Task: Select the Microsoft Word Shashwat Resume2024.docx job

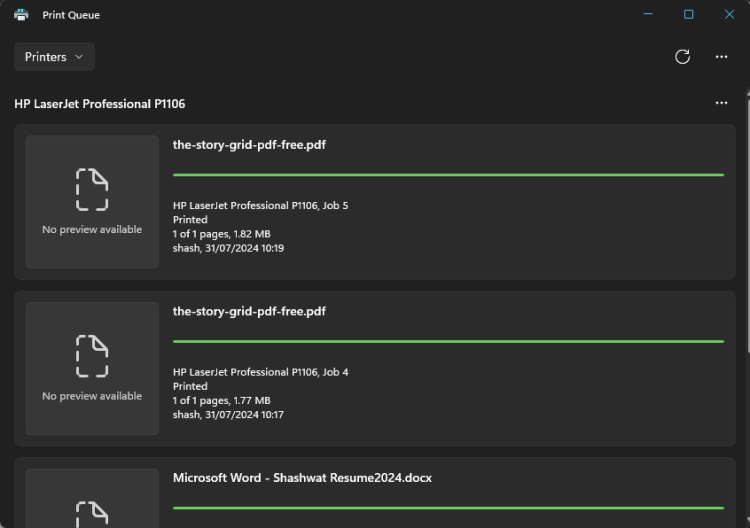Action: click(x=302, y=478)
